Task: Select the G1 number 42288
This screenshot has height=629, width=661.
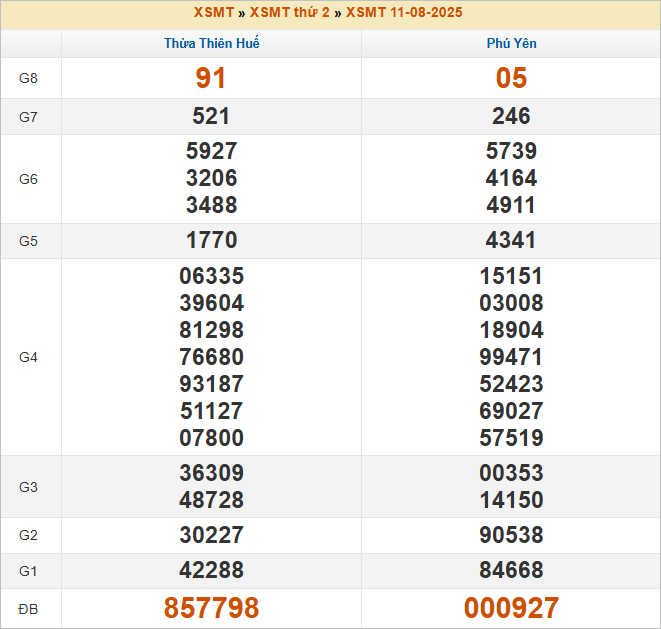Action: [211, 571]
